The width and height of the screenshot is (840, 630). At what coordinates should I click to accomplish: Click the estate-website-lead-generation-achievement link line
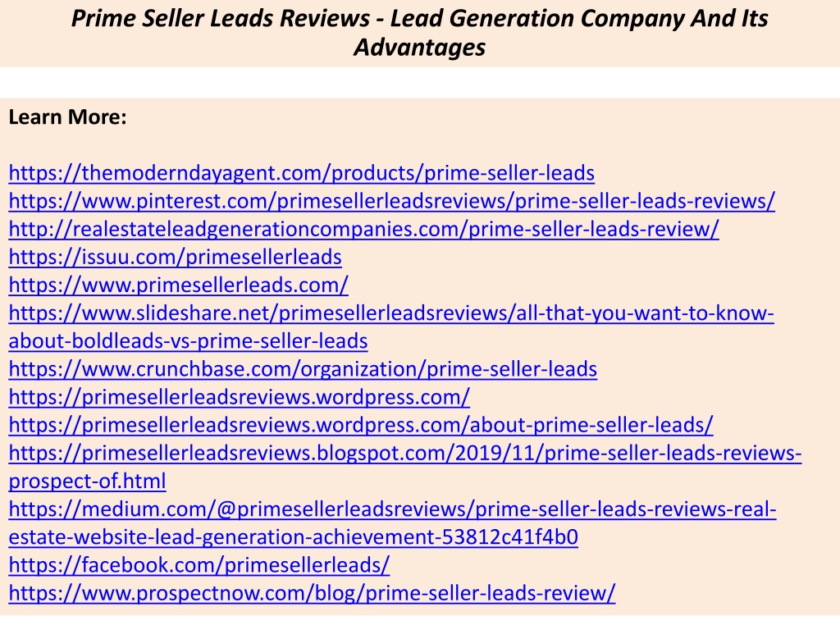click(x=294, y=536)
